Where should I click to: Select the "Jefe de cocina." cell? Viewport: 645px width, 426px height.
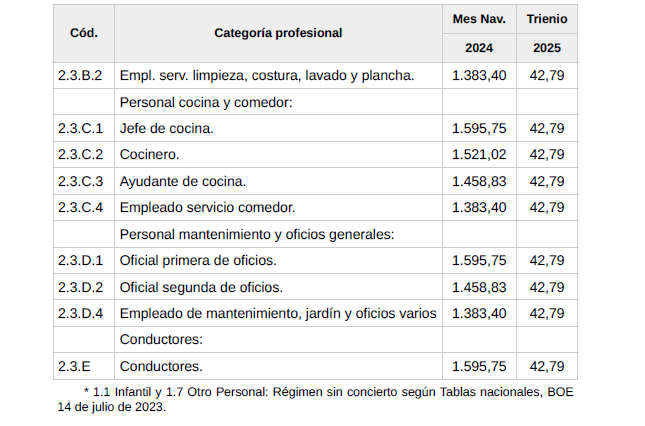tap(166, 128)
